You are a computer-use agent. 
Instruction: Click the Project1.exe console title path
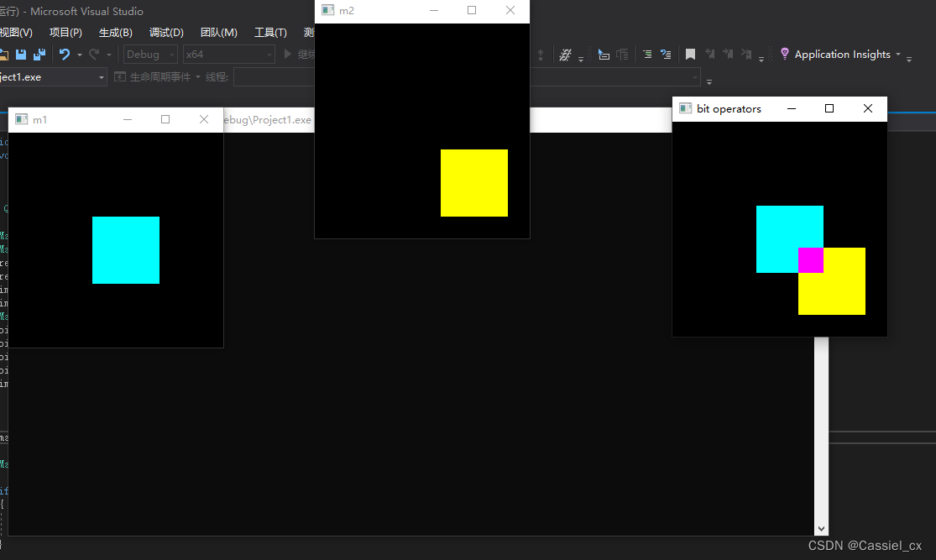point(268,120)
